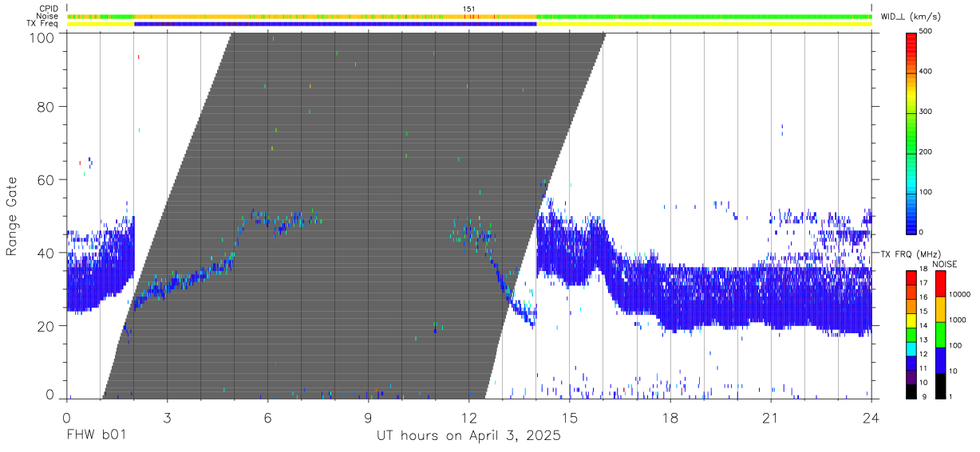Click the 60 tick on the Range Gate axis
980x452 pixels.
tap(46, 180)
